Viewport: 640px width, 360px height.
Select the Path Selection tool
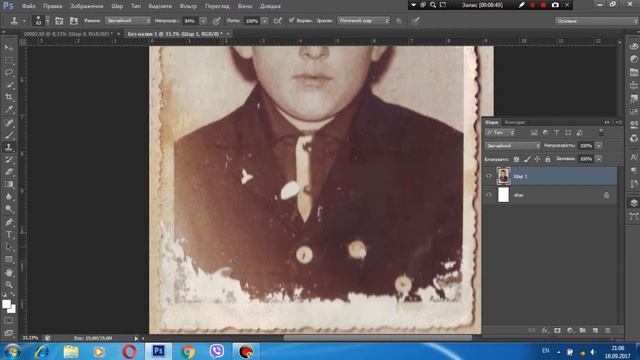9,247
